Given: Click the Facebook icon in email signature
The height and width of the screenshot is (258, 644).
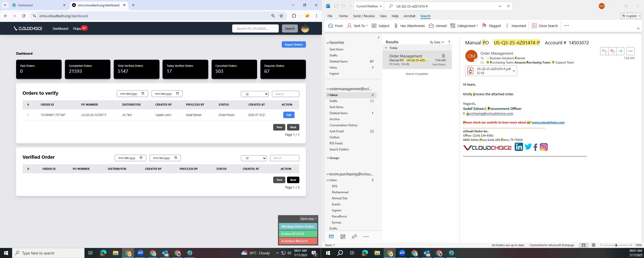Looking at the screenshot, I should [535, 147].
